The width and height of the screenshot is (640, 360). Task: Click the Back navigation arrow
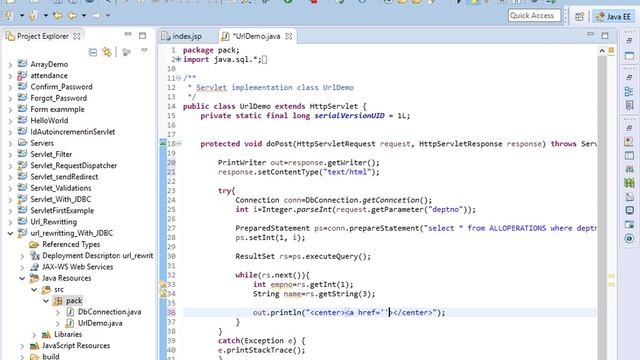72,16
